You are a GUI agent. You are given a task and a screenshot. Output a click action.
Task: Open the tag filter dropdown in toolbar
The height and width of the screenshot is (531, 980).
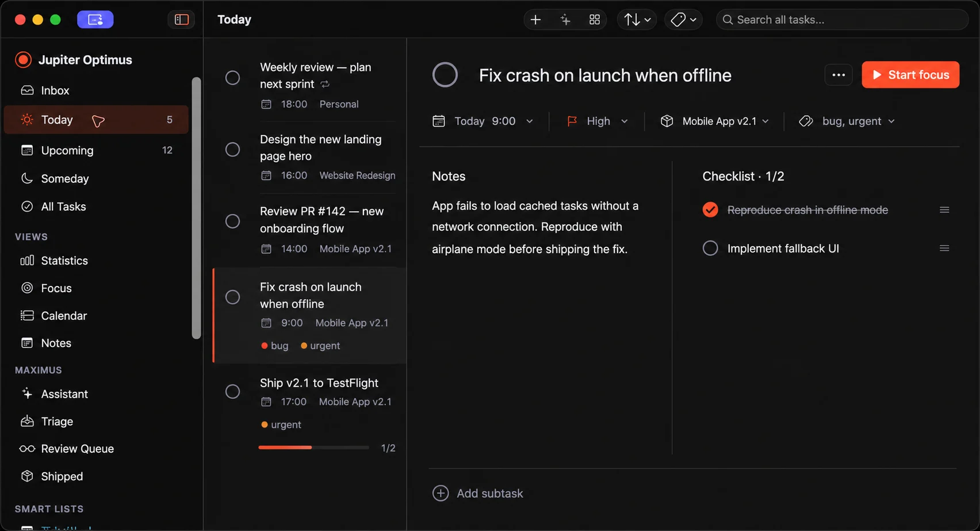(683, 20)
